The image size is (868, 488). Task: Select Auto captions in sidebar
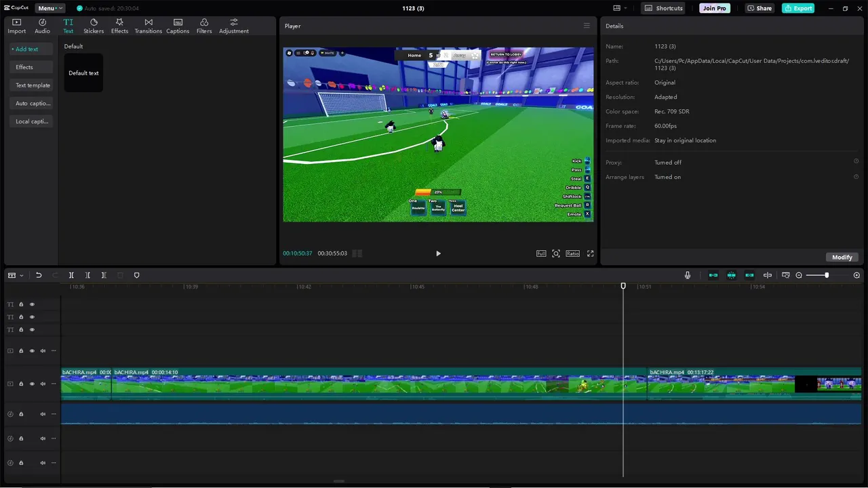click(33, 103)
